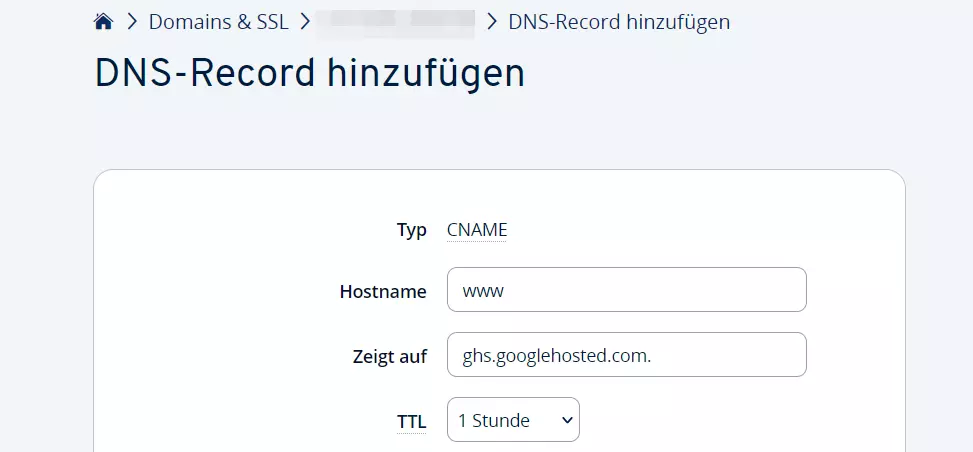Open the TTL dropdown showing 1 Stunde

(x=513, y=420)
